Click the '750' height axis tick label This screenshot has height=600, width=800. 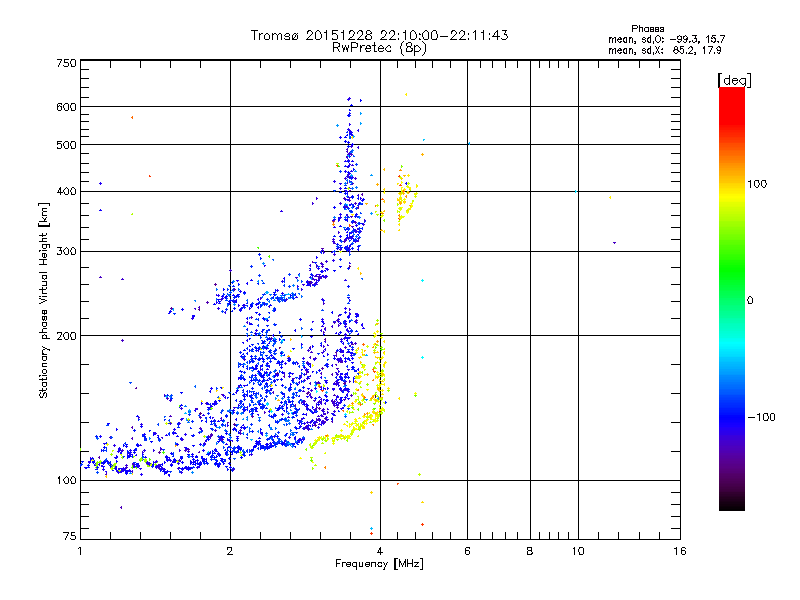(67, 63)
